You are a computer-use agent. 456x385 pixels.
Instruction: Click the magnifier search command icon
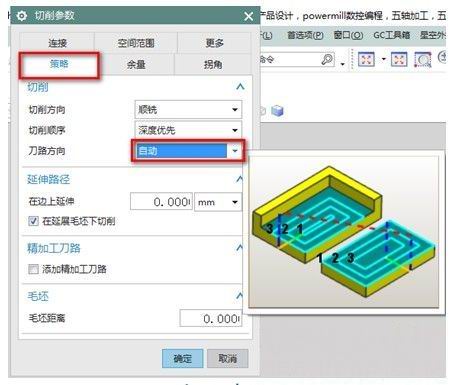327,60
